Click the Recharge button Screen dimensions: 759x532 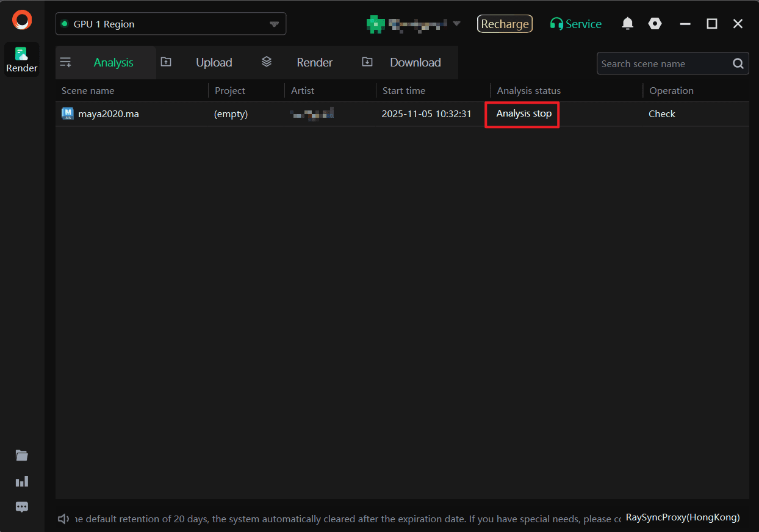505,24
